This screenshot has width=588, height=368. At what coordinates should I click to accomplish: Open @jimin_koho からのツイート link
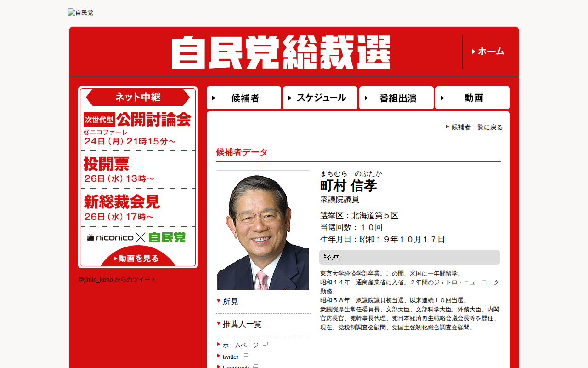[117, 280]
